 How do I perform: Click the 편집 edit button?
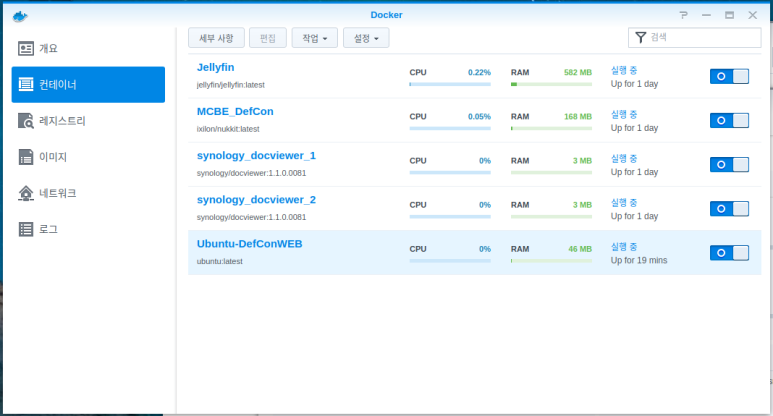(x=268, y=38)
